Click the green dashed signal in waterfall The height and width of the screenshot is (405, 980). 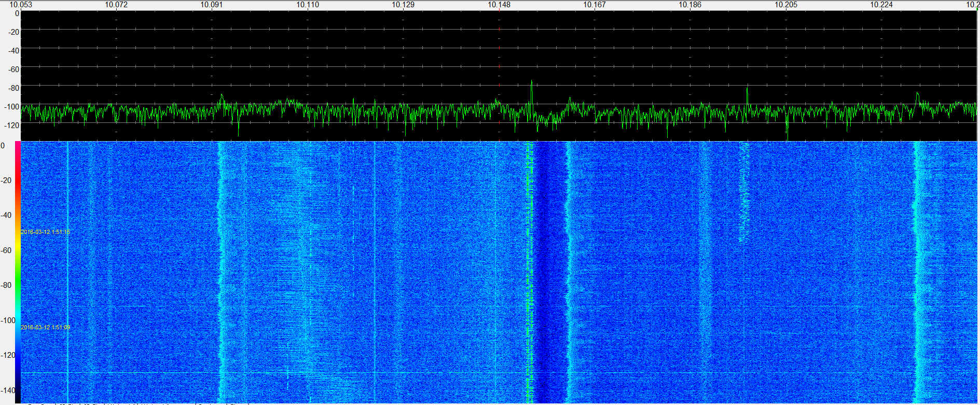pos(530,272)
